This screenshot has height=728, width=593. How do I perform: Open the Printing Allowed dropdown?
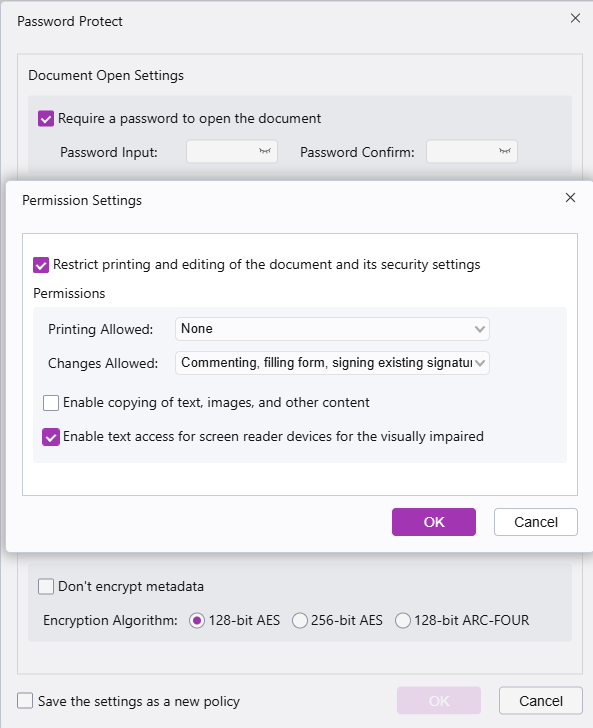click(x=332, y=329)
